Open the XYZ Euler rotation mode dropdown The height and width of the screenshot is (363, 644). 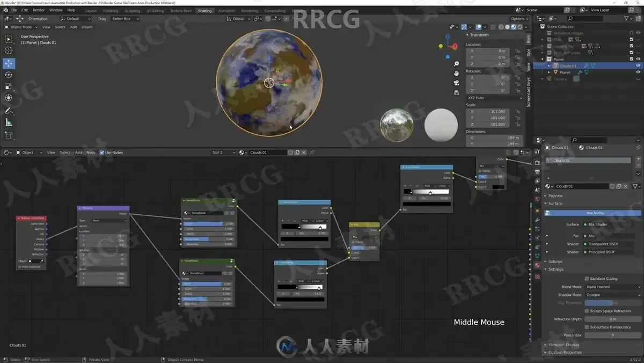tap(494, 98)
